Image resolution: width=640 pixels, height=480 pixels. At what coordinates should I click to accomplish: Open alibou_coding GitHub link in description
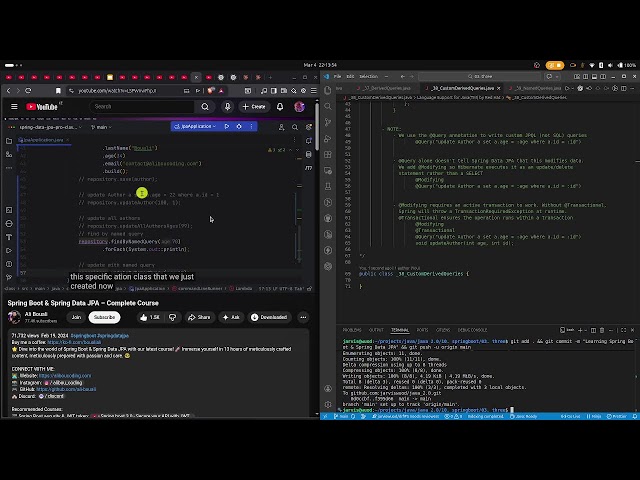[x=66, y=389]
